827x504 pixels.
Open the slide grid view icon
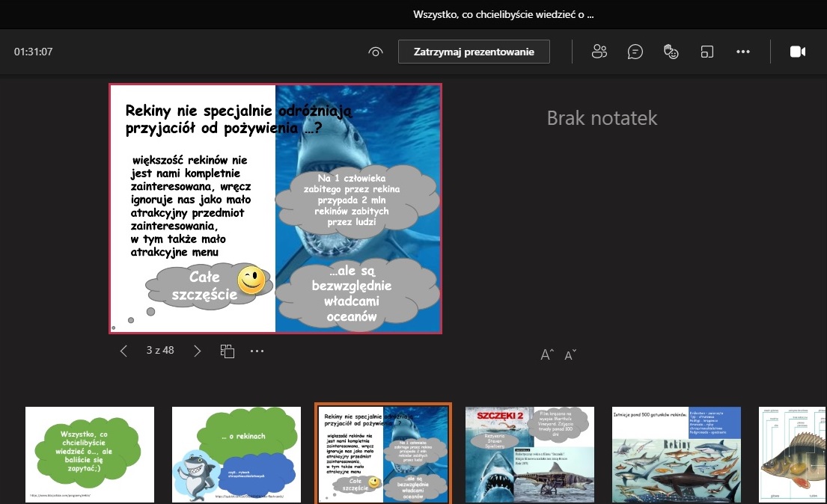click(228, 351)
